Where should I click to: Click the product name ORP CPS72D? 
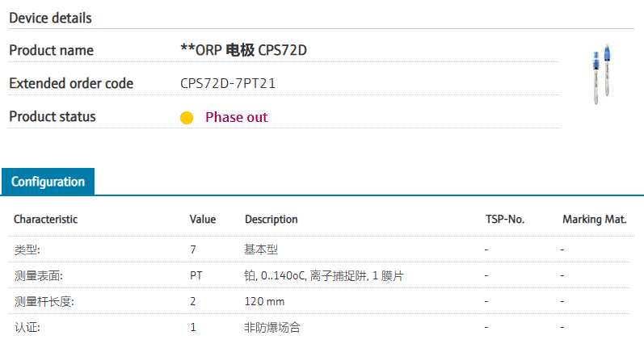pyautogui.click(x=243, y=50)
